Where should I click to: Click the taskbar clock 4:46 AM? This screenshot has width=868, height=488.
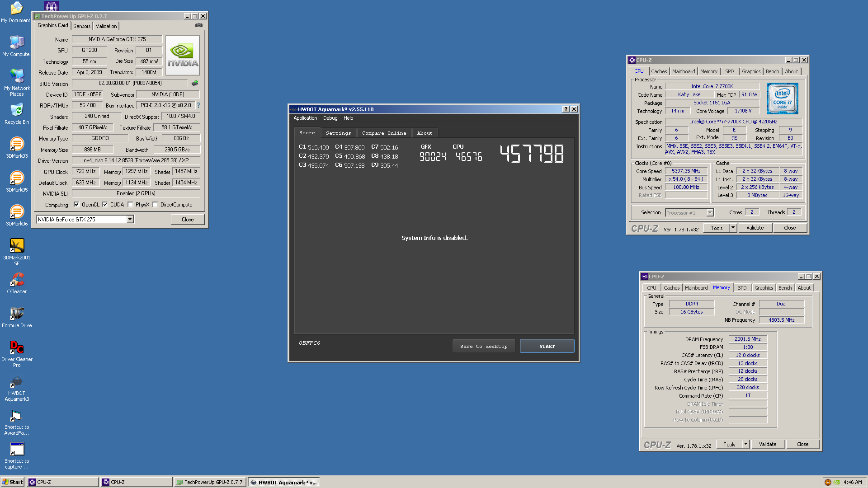pos(853,482)
